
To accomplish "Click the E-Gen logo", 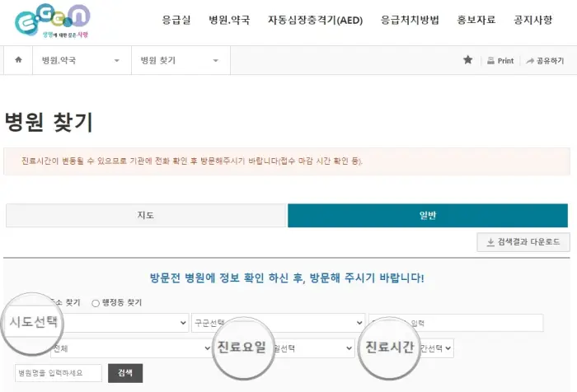I will (x=53, y=21).
